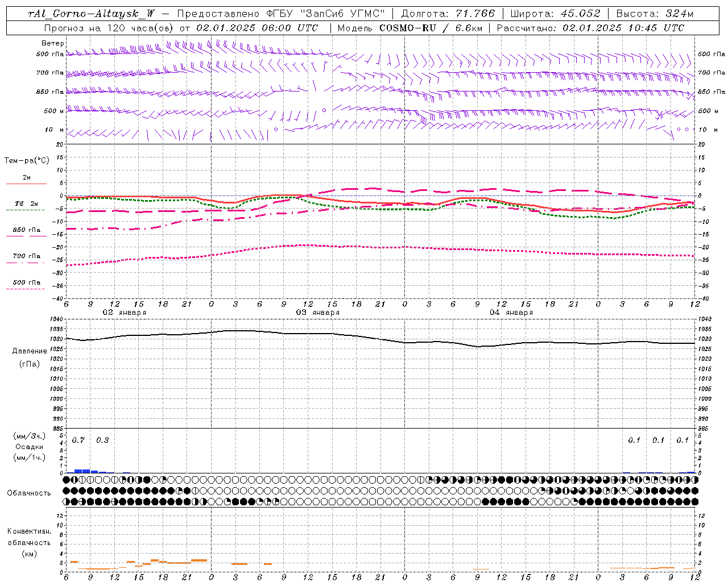Click the Осадки precipitation label
728x582 pixels.
pyautogui.click(x=30, y=447)
